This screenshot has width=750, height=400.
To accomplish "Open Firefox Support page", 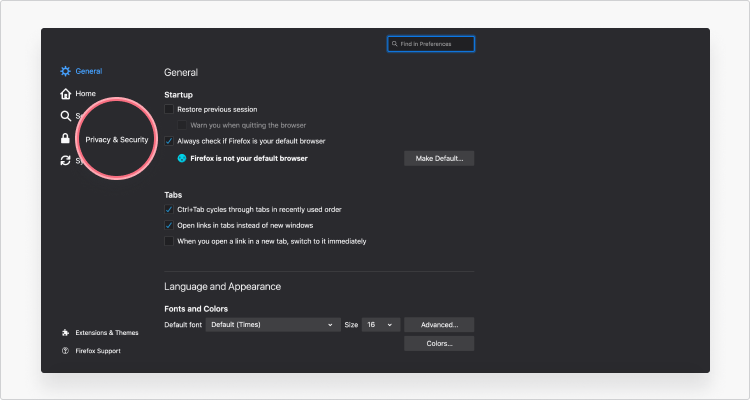I will 98,351.
